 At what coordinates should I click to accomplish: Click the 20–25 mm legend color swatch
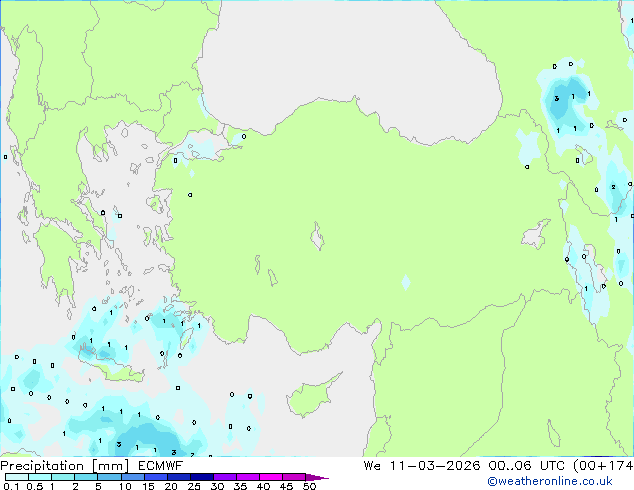pos(178,477)
